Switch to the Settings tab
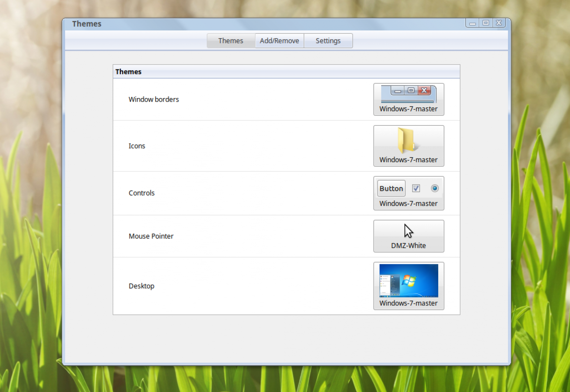 (x=328, y=40)
